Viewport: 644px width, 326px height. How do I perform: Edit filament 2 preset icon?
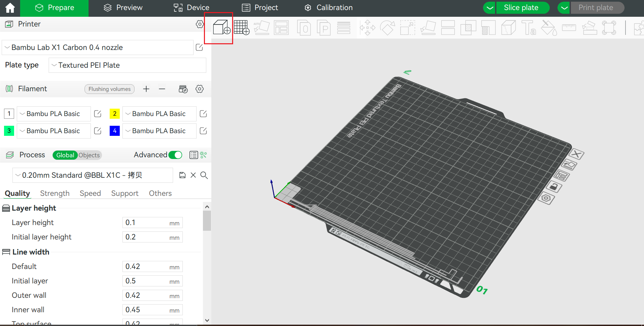[x=203, y=114]
